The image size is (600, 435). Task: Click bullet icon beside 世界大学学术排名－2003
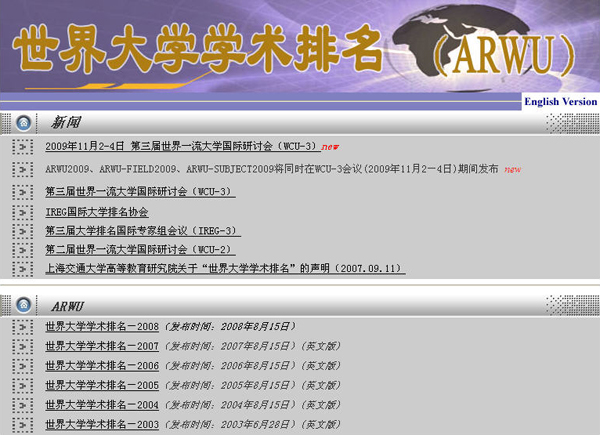(x=23, y=425)
